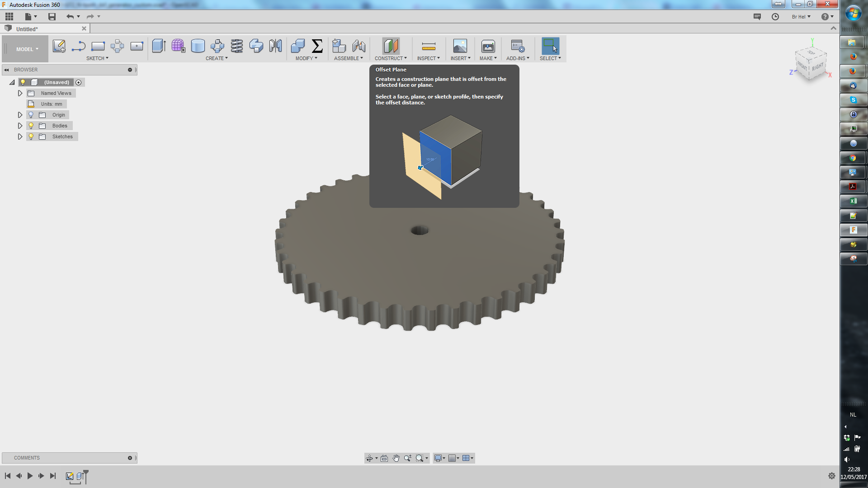
Task: Toggle Sketches folder visibility bulb
Action: [31, 136]
